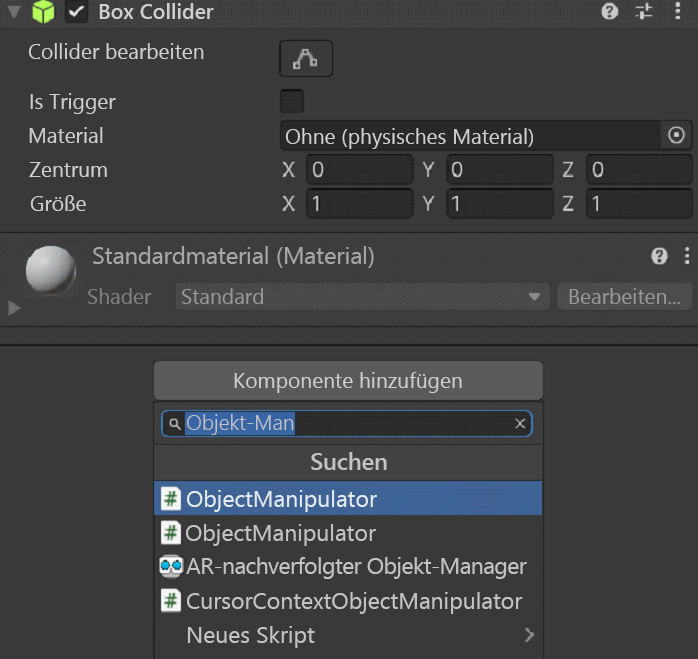Open Standardmaterial three-dot context menu
The height and width of the screenshot is (659, 698).
point(687,256)
